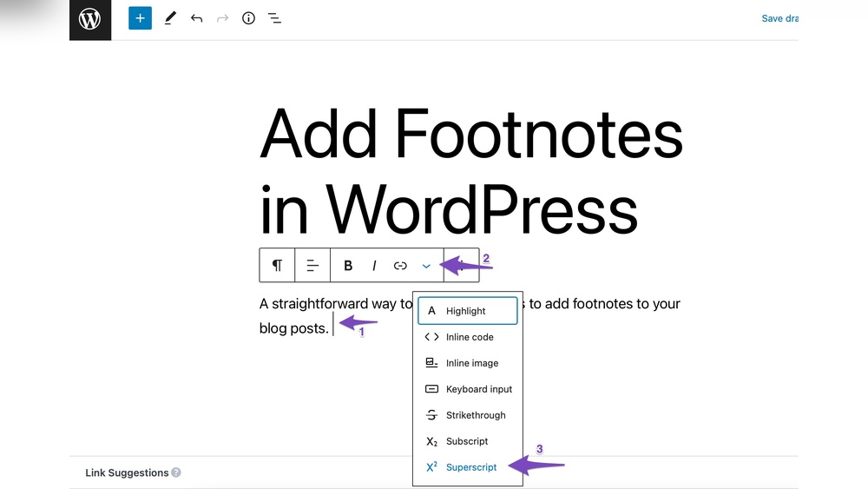868x489 pixels.
Task: Open the document Details info icon
Action: (x=248, y=18)
